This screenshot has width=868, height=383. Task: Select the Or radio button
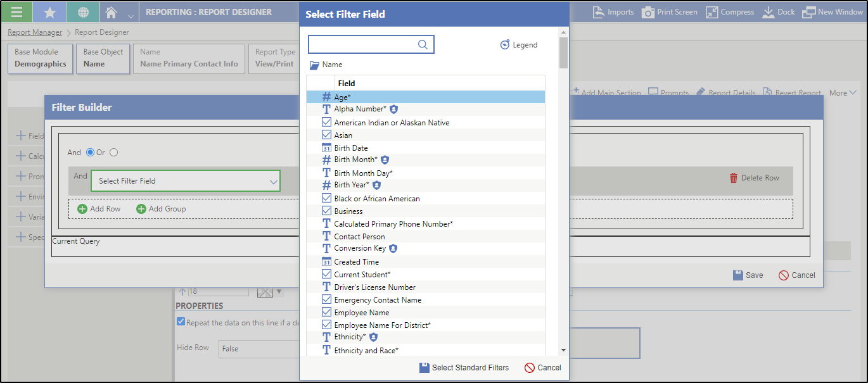coord(114,153)
